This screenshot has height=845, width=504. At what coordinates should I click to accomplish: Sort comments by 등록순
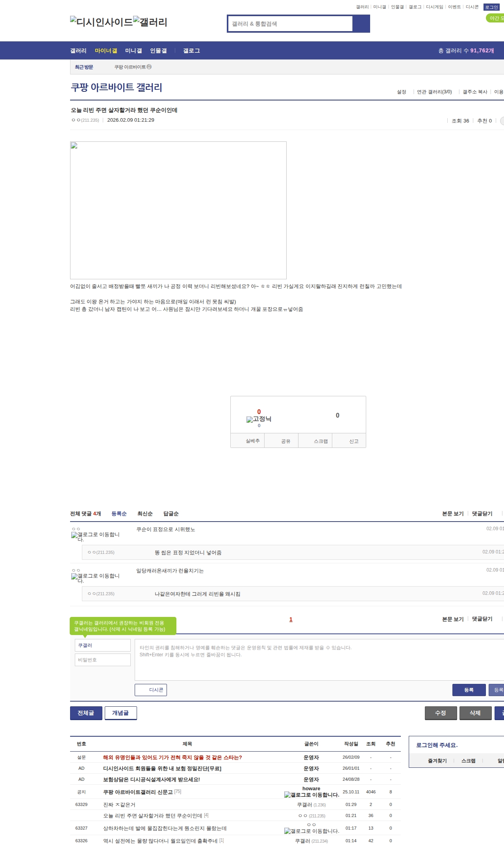(x=119, y=514)
